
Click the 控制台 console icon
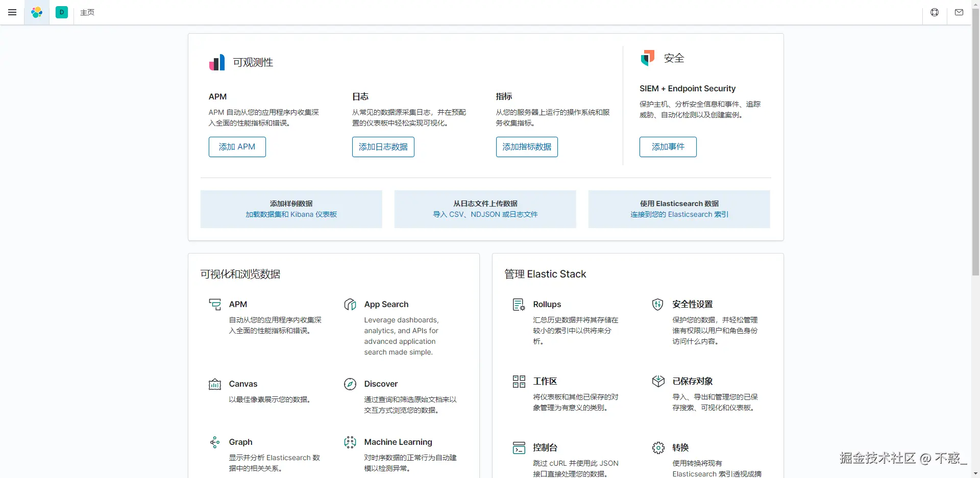tap(519, 448)
